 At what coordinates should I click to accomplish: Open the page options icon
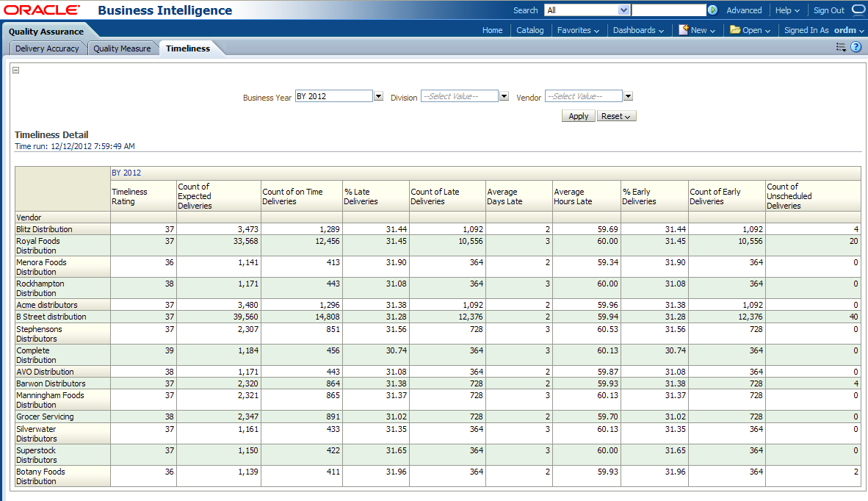pyautogui.click(x=841, y=48)
